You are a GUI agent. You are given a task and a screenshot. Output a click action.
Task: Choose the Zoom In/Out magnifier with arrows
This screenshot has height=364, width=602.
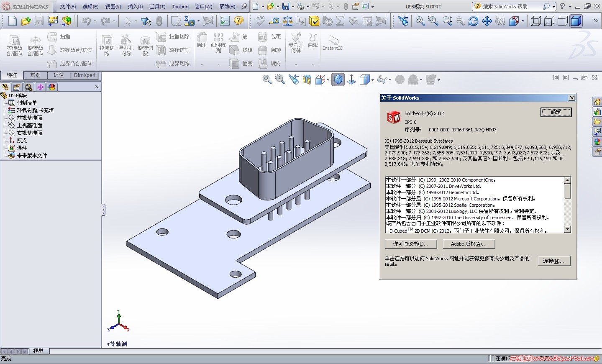point(447,21)
